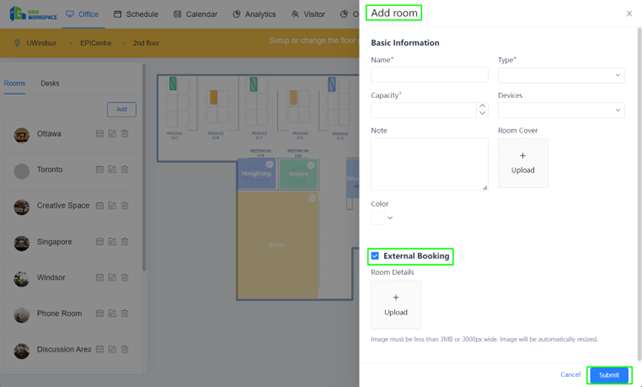Submit the new room form
The width and height of the screenshot is (642, 387).
point(609,375)
